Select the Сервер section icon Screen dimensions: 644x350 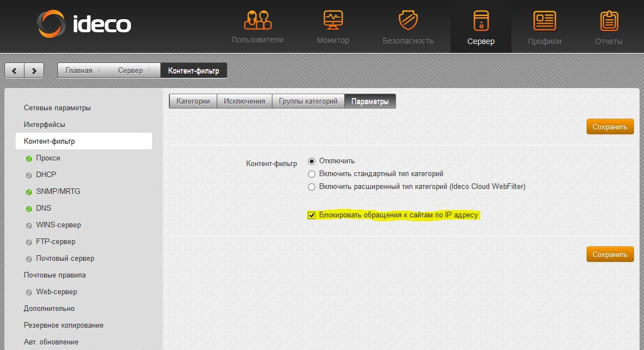(x=481, y=21)
